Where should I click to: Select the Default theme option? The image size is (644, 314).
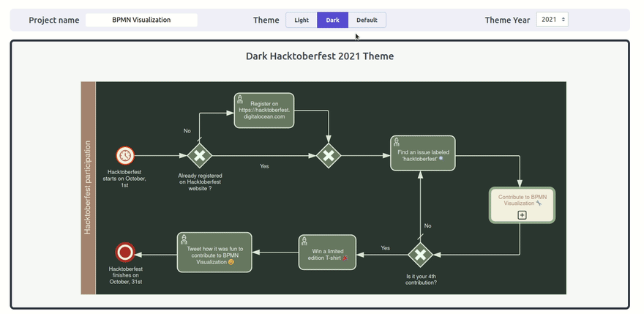point(367,20)
